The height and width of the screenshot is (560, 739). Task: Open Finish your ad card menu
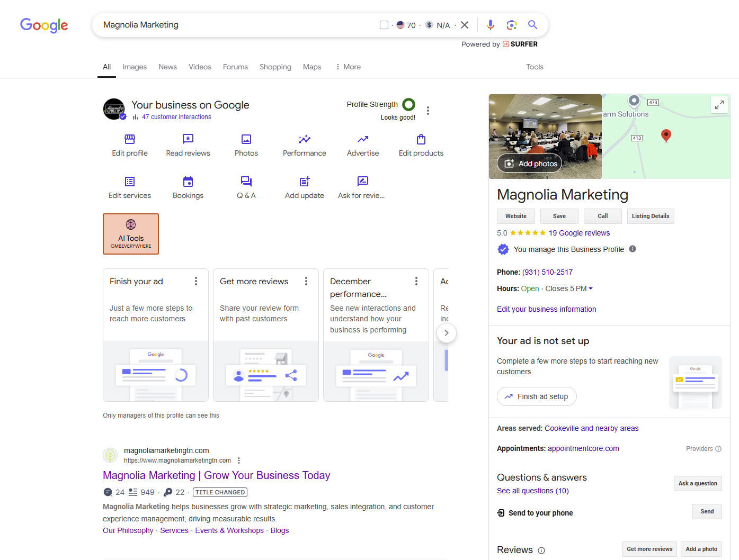pos(196,281)
